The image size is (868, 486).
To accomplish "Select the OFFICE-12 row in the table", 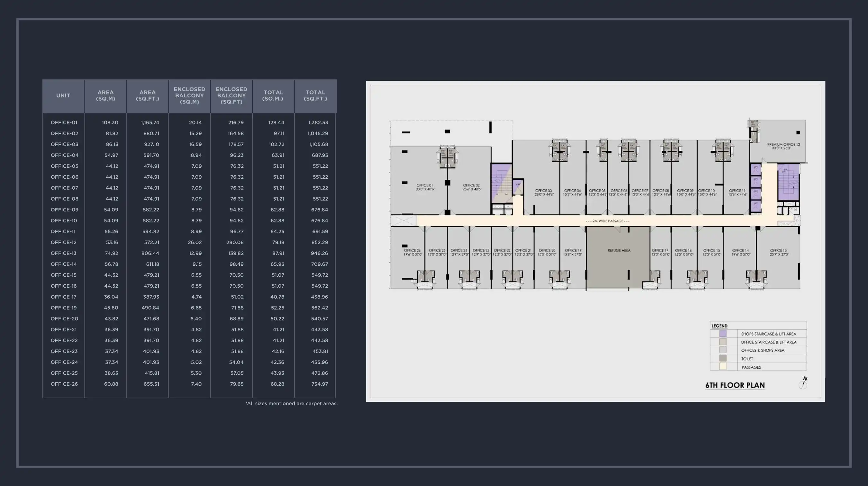I will click(64, 242).
